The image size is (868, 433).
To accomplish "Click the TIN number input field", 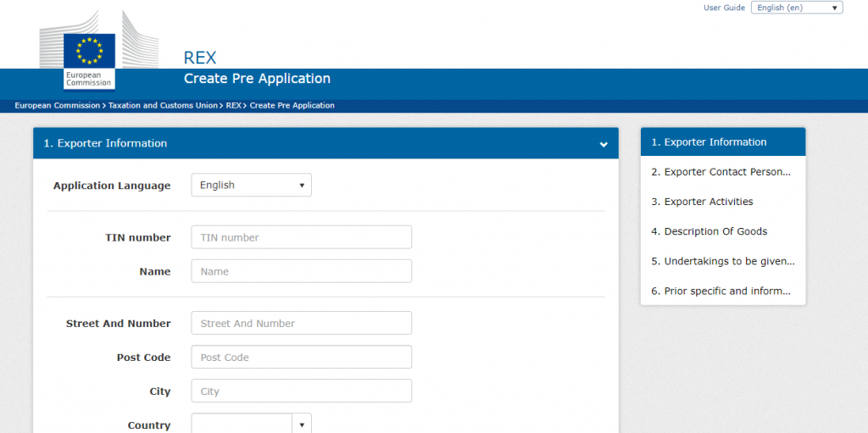I will click(301, 237).
